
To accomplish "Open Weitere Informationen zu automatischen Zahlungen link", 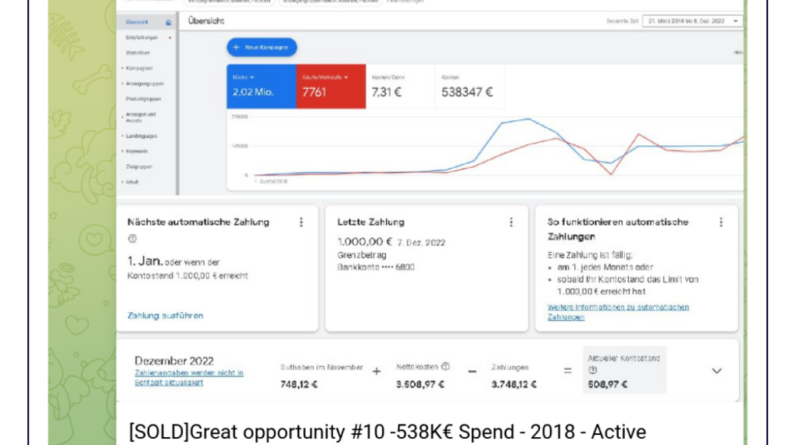I will [618, 312].
